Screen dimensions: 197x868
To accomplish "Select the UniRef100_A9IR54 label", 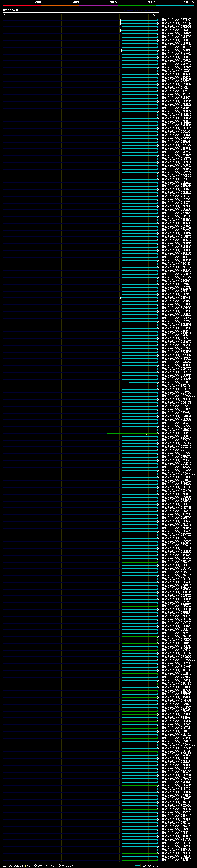I will 177,738.
